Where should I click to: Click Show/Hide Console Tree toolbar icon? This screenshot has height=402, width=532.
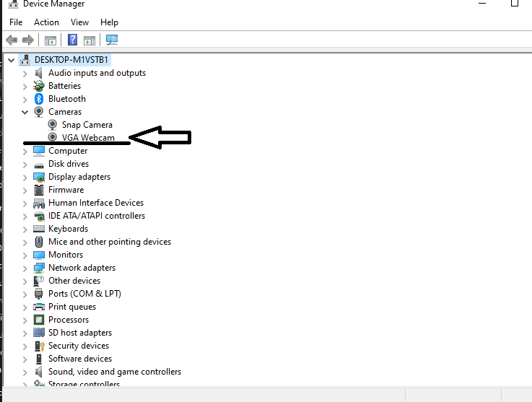[x=51, y=40]
